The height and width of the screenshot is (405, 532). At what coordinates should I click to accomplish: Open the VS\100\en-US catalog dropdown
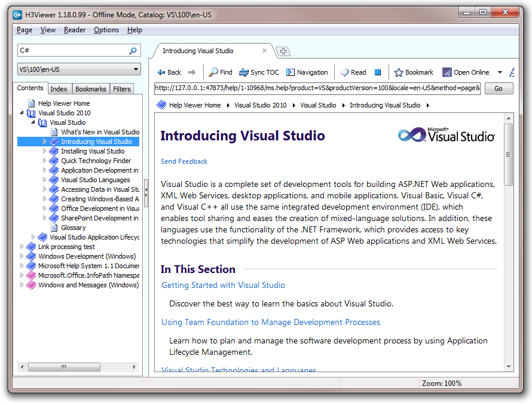136,69
